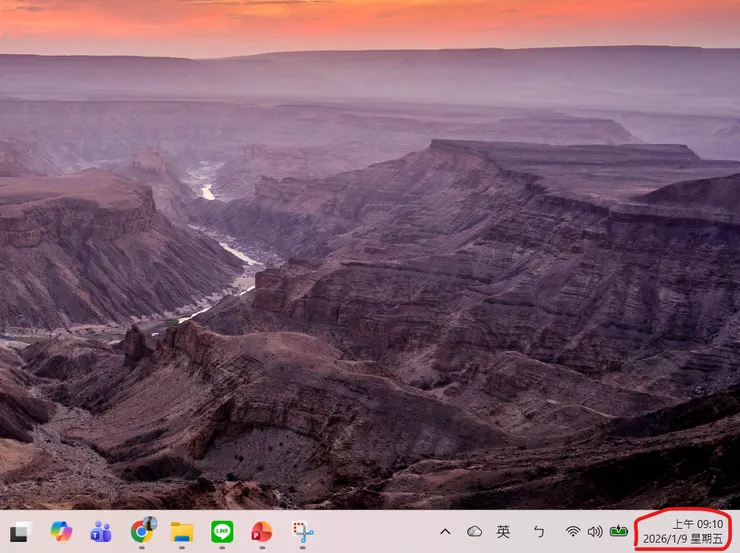
Task: Click Show Desktop at the taskbar's far right edge
Action: point(737,532)
